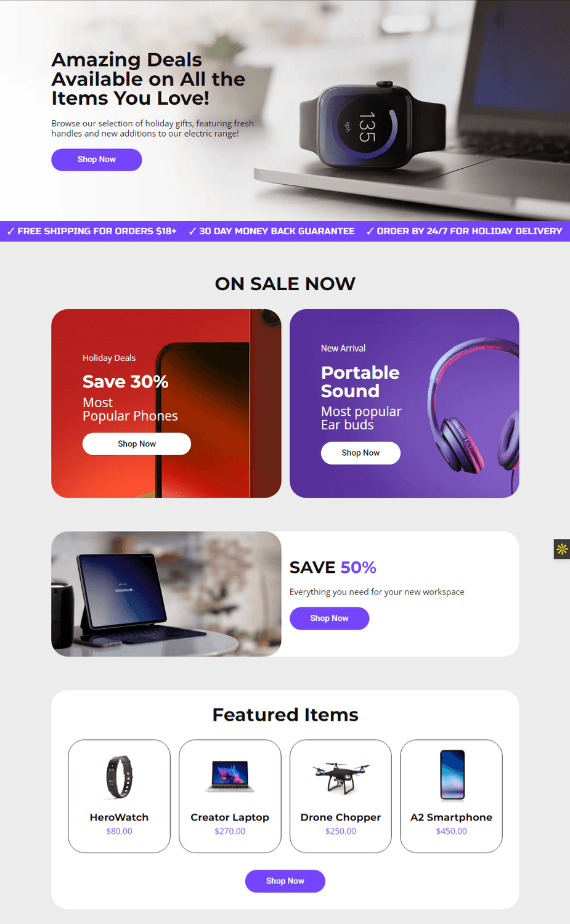Image resolution: width=570 pixels, height=924 pixels.
Task: Click the HeroWatch product image
Action: pos(119,777)
